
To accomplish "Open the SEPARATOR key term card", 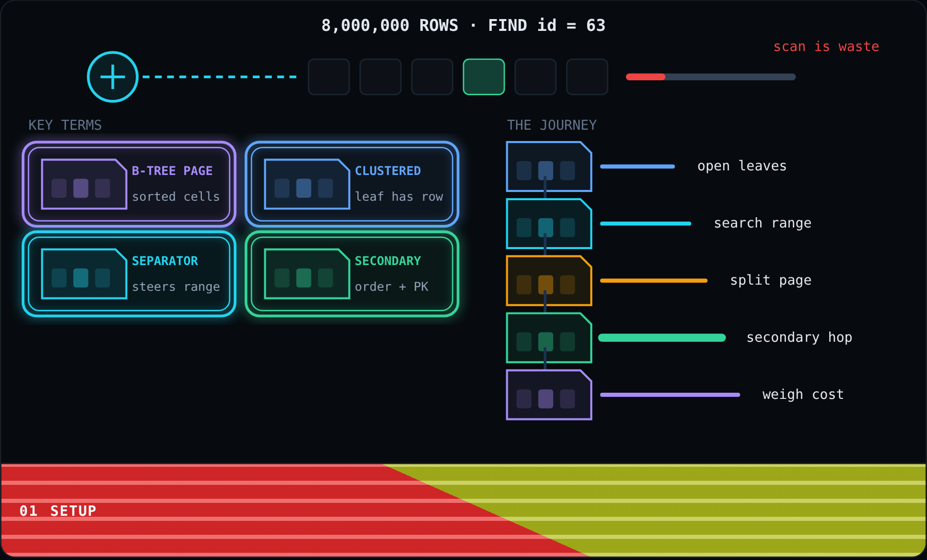I will pos(129,274).
